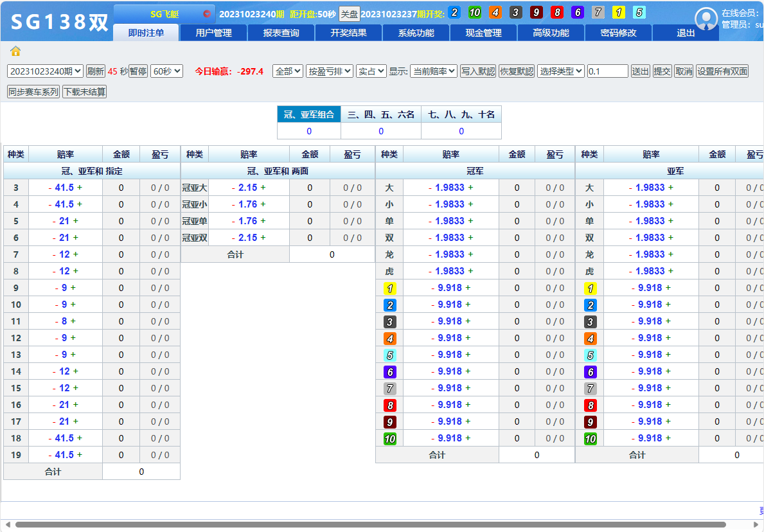Go to the 开奖结果 tab

coord(348,33)
